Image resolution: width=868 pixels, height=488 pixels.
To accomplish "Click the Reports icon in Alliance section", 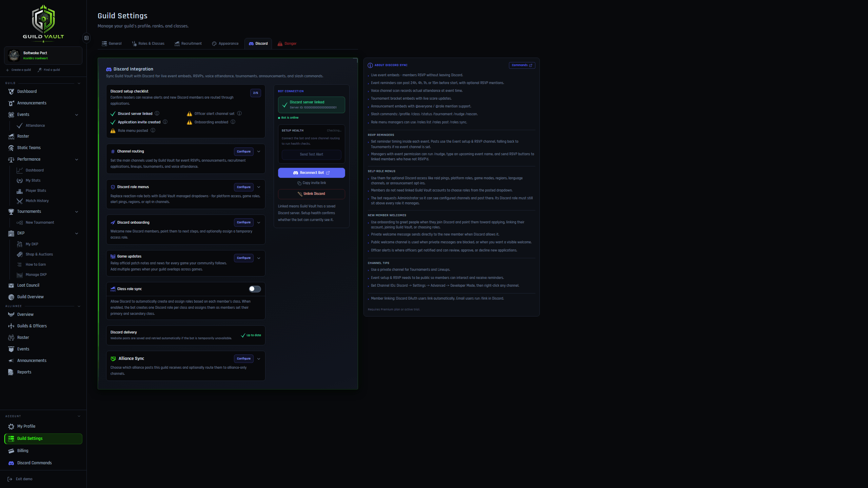I will [x=11, y=372].
